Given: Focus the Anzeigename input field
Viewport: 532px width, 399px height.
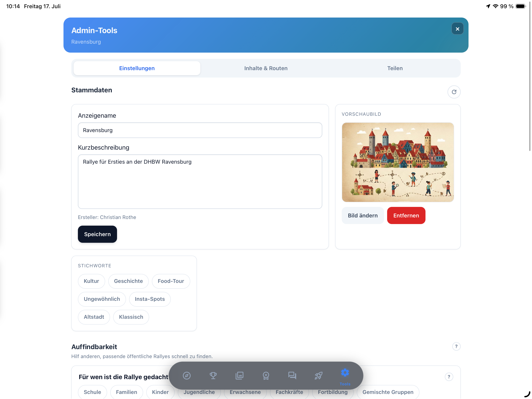Looking at the screenshot, I should [200, 130].
